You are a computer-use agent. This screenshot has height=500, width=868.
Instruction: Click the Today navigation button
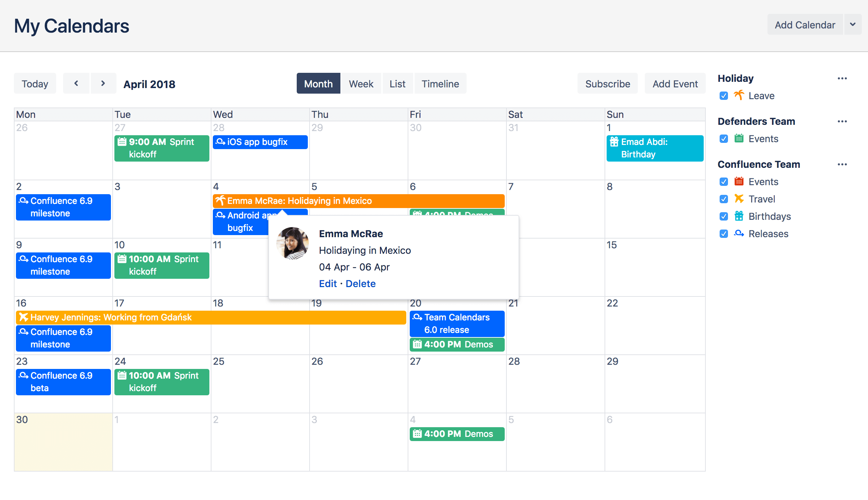tap(35, 84)
